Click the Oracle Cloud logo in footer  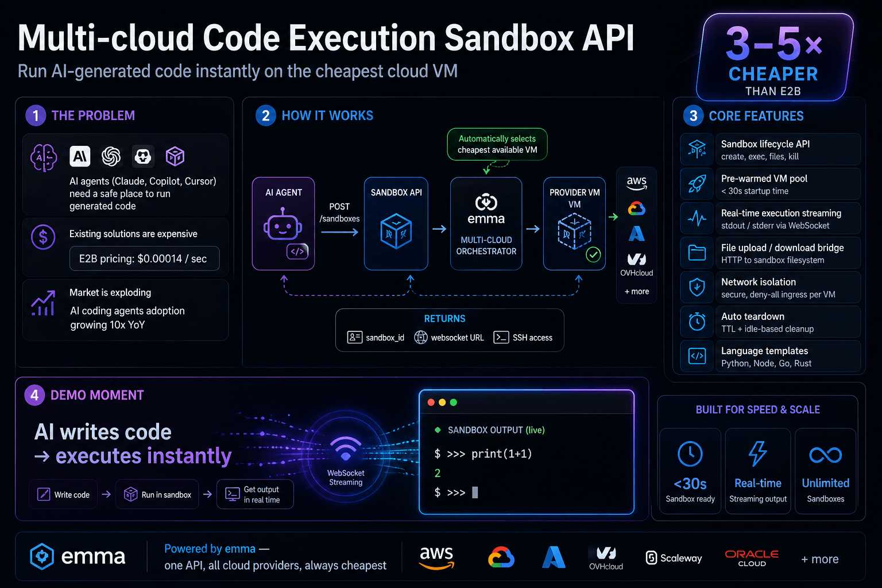[752, 558]
